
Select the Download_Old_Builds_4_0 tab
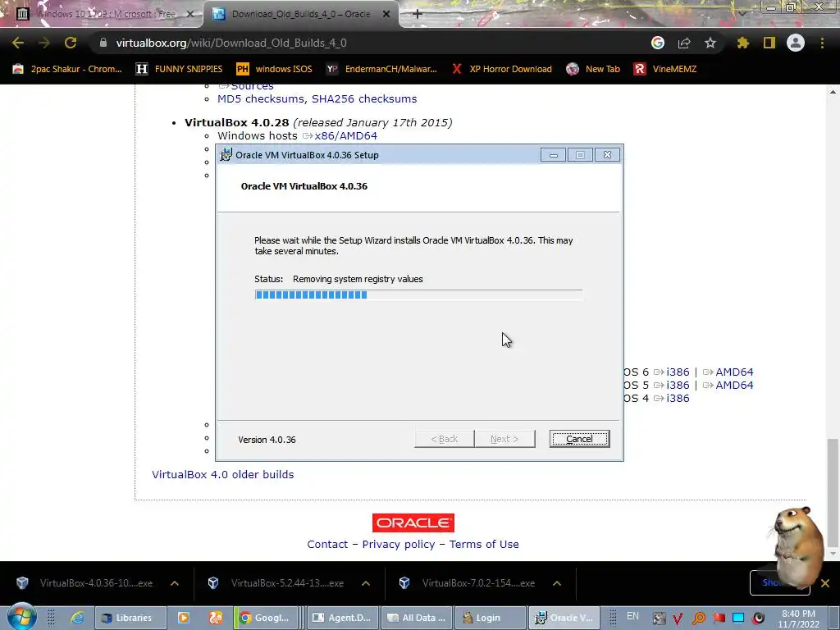point(300,14)
